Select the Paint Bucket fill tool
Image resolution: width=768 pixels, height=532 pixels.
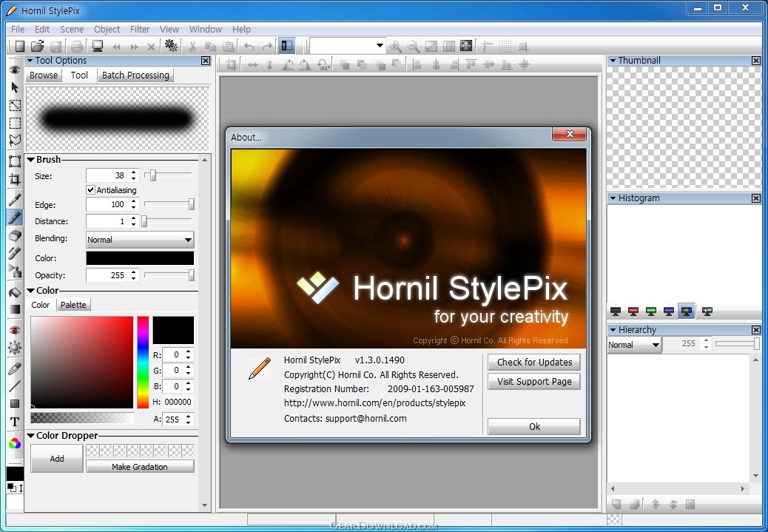point(15,292)
